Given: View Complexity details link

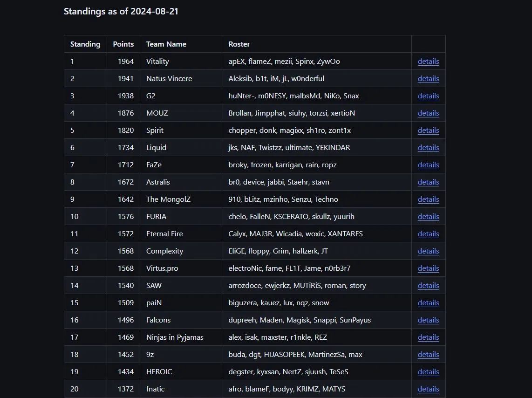Looking at the screenshot, I should tap(428, 251).
